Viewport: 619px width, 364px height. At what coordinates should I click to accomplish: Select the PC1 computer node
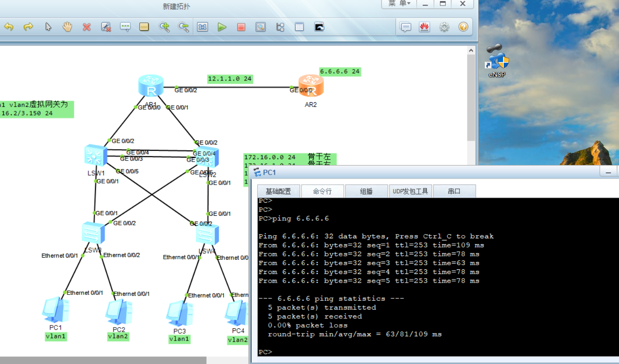point(56,310)
